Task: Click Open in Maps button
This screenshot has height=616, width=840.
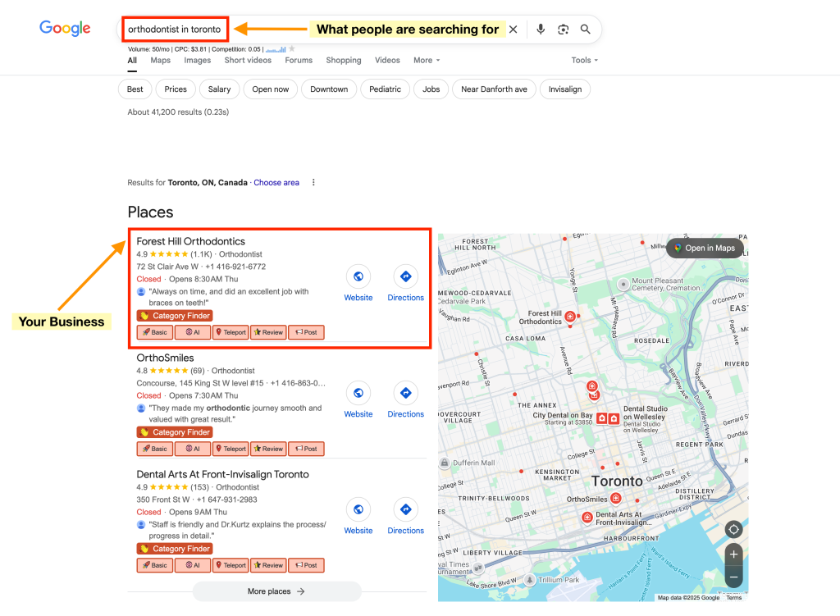Action: coord(705,248)
